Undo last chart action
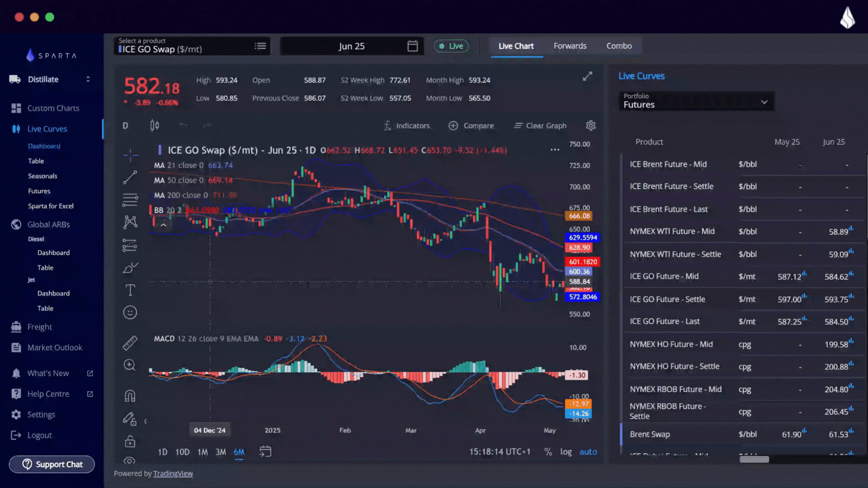 pos(183,126)
